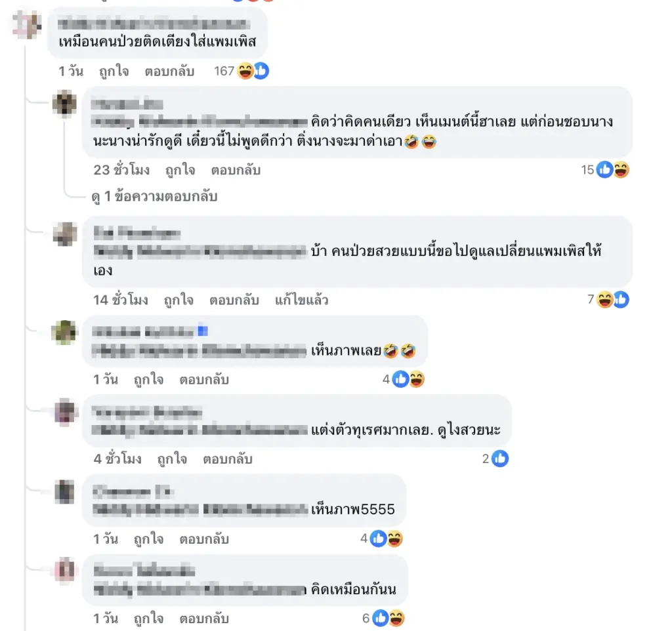Open the 2-like reaction icon on the 4 ชั่วโมง reply
The image size is (672, 631).
point(495,458)
